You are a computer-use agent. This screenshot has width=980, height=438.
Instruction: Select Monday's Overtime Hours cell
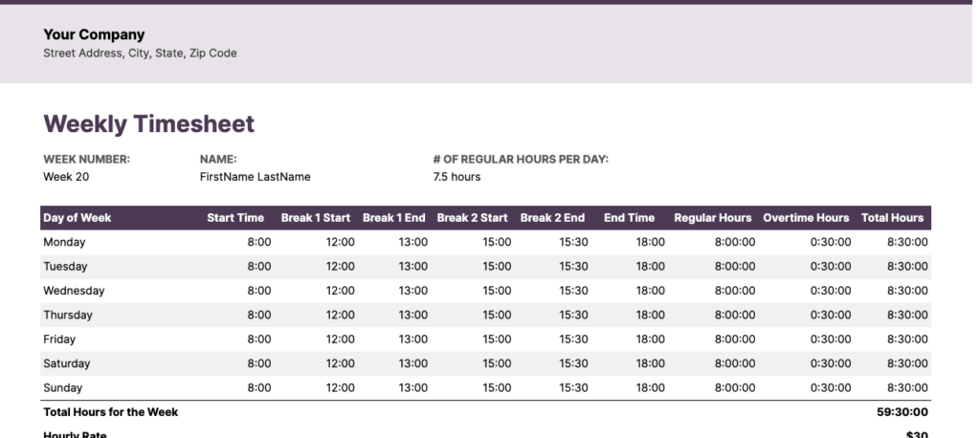point(830,242)
